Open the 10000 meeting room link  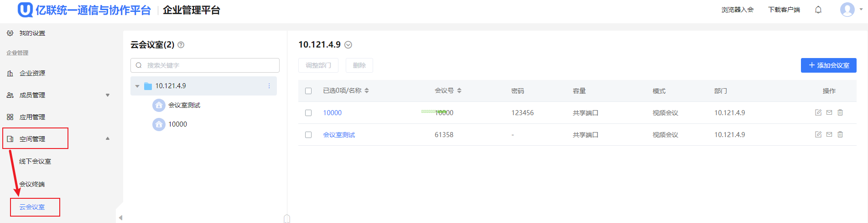[332, 113]
